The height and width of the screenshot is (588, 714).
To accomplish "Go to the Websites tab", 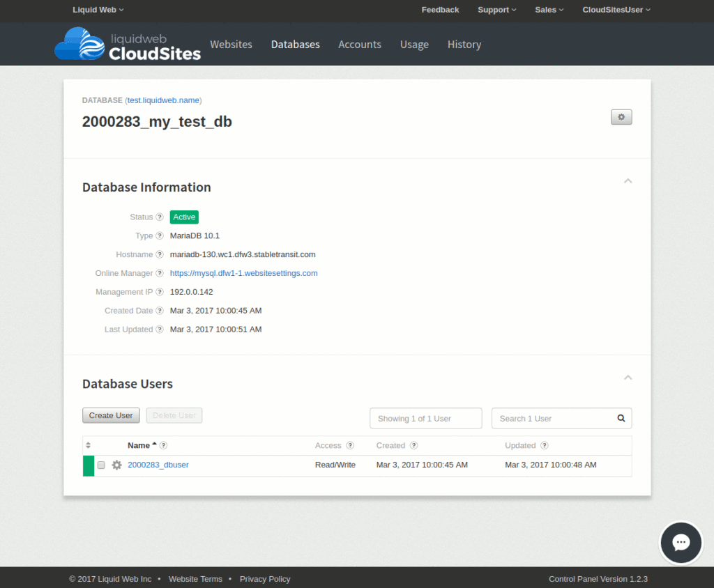I will [x=231, y=44].
